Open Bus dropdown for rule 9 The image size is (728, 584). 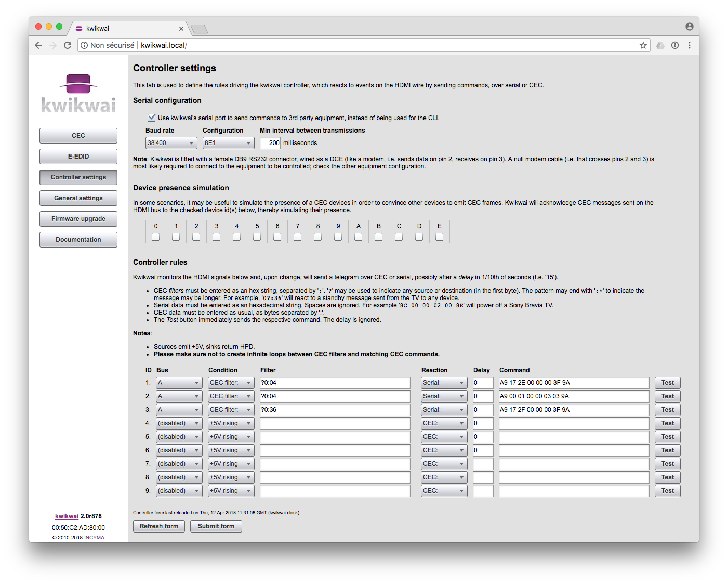pyautogui.click(x=179, y=491)
